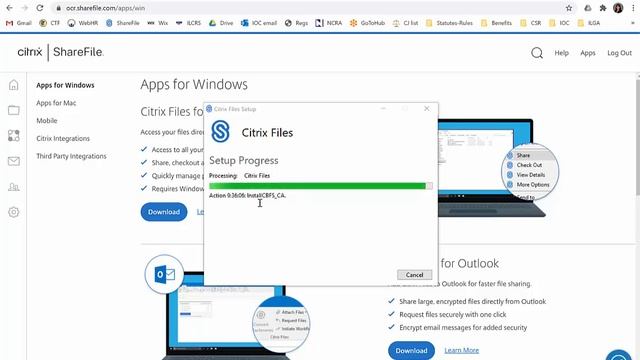This screenshot has height=360, width=640.
Task: Open the browser extensions puzzle icon
Action: [x=603, y=8]
